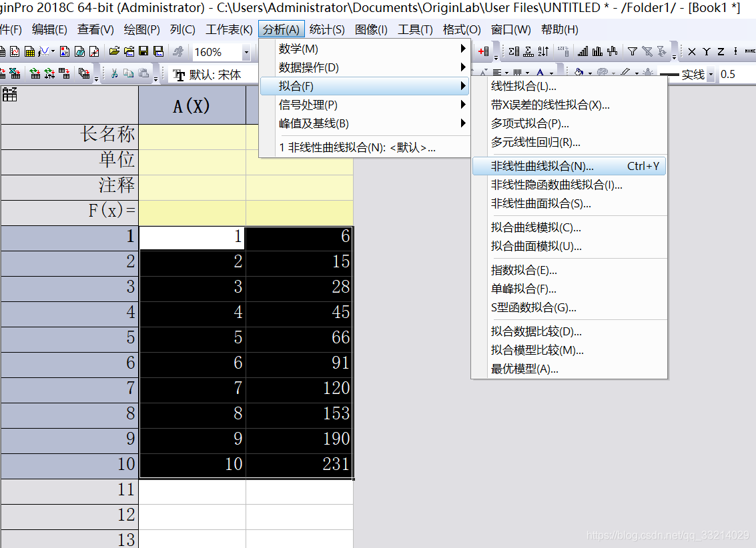Click the Statistics on Columns sigma icon
Screen dimensions: 756x548
point(514,51)
